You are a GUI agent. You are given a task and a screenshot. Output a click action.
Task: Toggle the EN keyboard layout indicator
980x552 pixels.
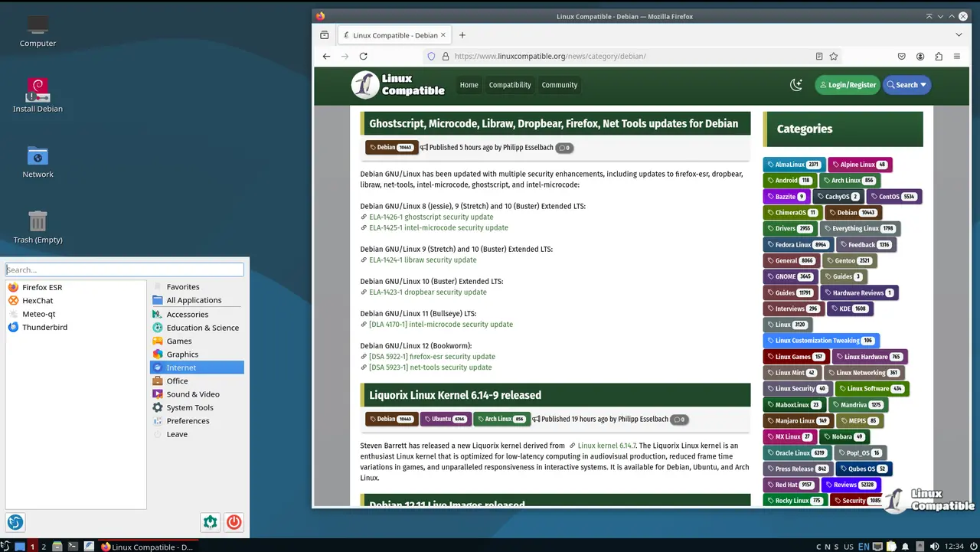click(864, 547)
